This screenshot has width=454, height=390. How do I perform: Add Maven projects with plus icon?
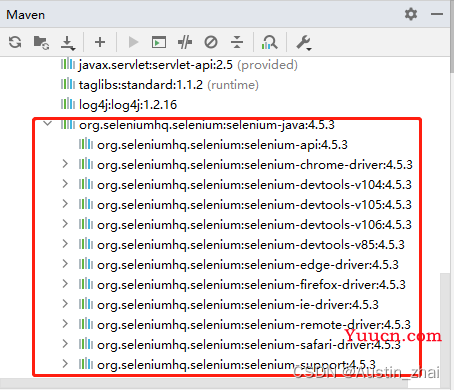(x=100, y=42)
